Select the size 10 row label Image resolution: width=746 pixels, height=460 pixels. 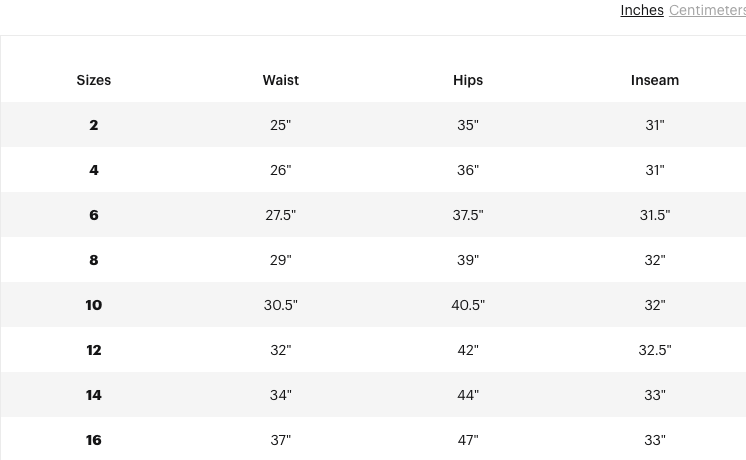coord(94,305)
